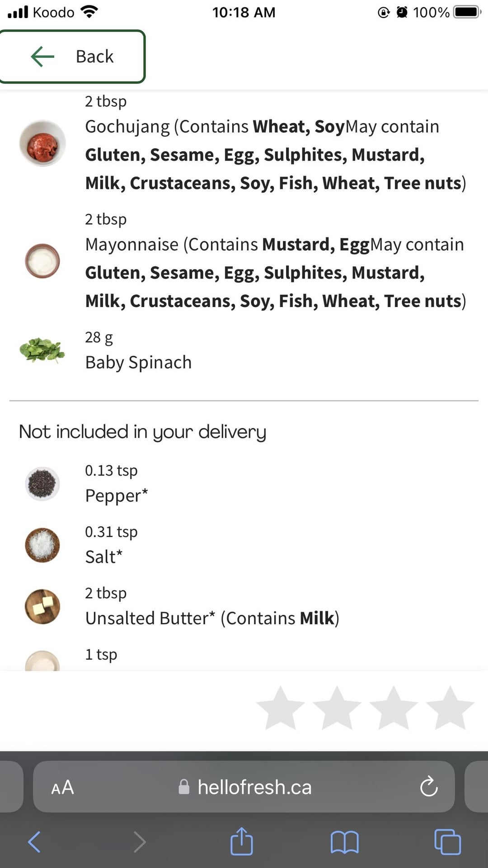Screen dimensions: 488x868
Task: Go to previous page in Safari
Action: pos(35,842)
